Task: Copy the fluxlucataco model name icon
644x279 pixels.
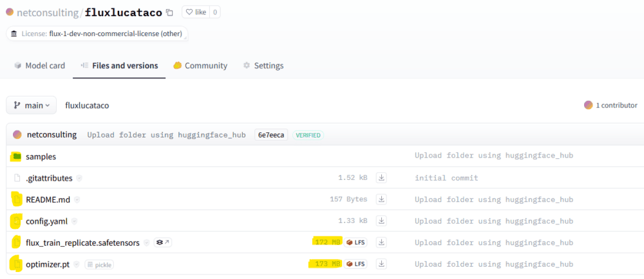Action: [169, 13]
